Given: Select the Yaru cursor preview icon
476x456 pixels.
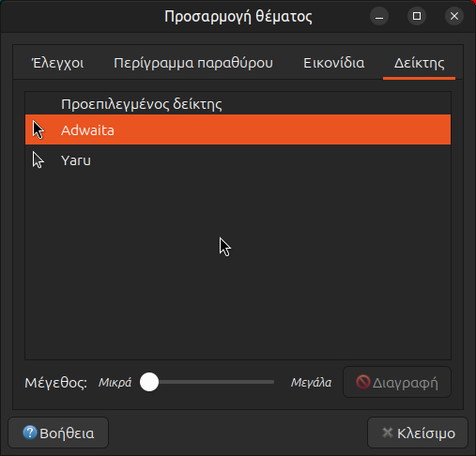Looking at the screenshot, I should coord(38,160).
